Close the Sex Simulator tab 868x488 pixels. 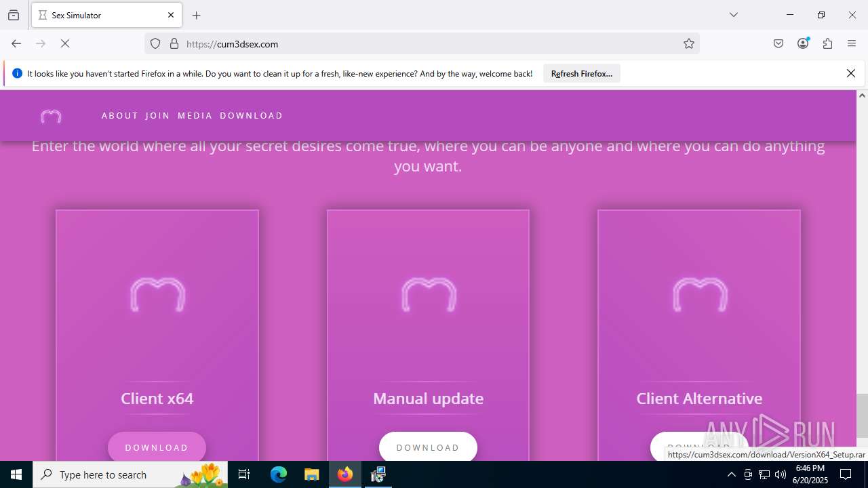171,15
